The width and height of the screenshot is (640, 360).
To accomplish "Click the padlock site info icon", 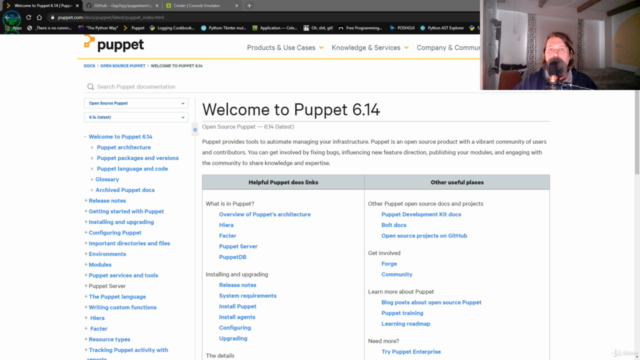I will [x=52, y=18].
